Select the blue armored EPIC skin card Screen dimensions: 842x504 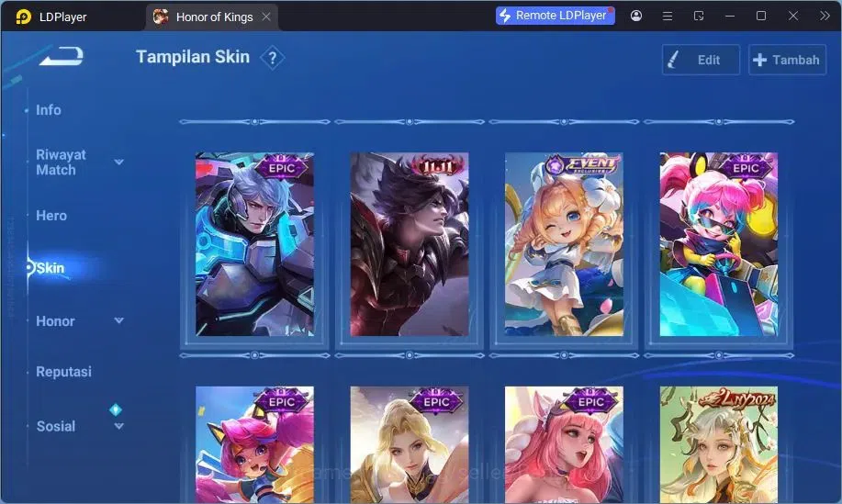(254, 244)
